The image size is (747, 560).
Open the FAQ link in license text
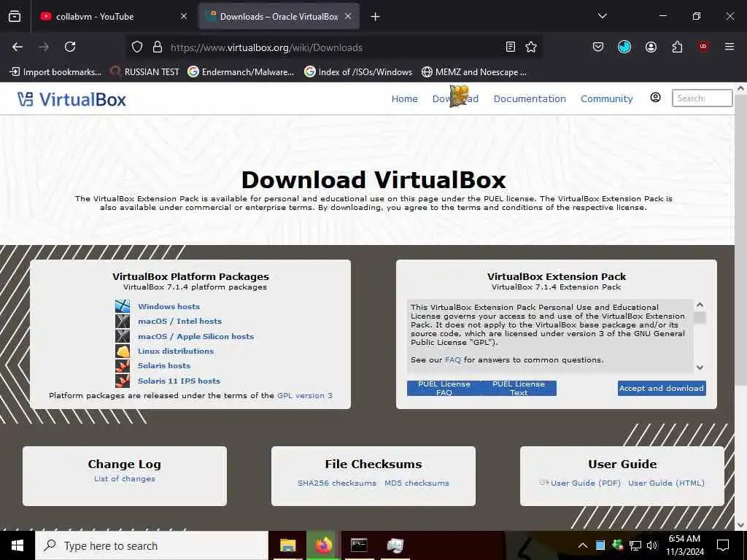pyautogui.click(x=453, y=359)
